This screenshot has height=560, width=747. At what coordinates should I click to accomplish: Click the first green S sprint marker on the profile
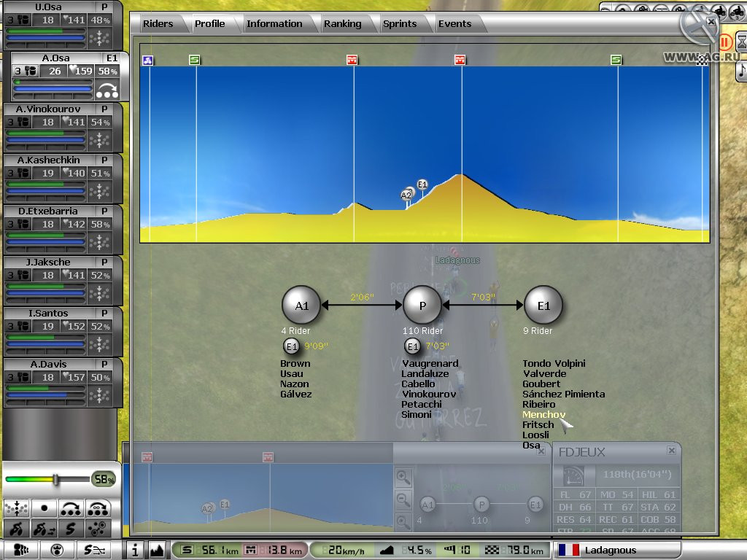194,60
